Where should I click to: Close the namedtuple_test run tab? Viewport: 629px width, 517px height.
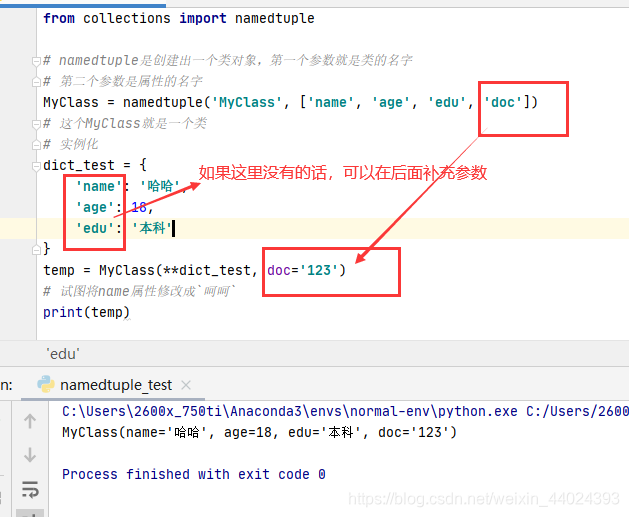tap(186, 385)
